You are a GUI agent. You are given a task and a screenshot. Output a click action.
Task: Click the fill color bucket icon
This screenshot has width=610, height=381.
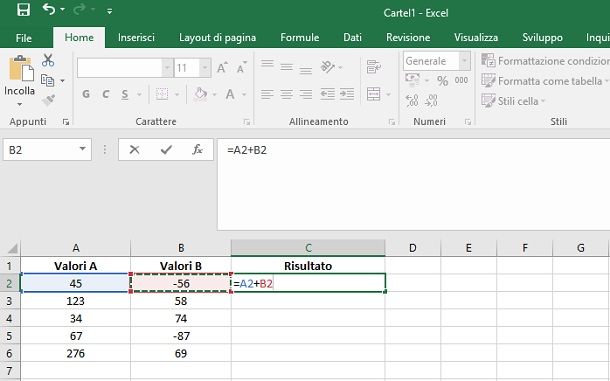[x=200, y=94]
